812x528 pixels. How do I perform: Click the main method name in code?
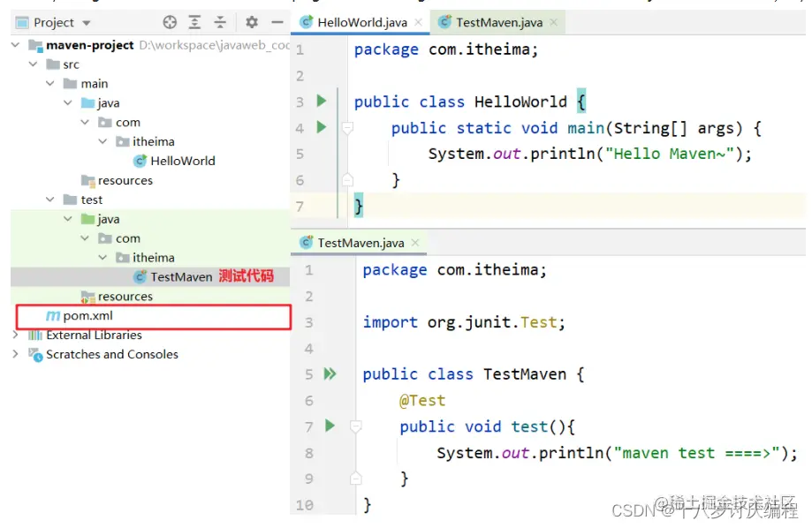586,128
